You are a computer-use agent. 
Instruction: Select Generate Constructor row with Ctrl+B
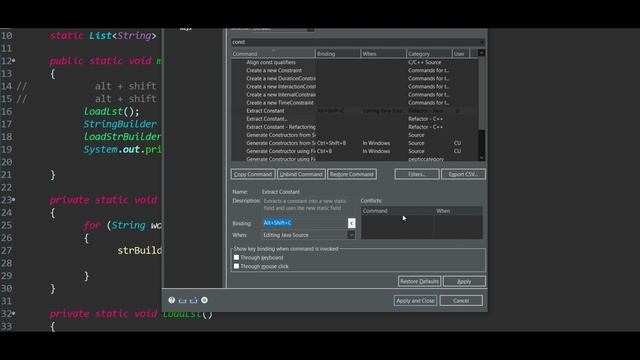pyautogui.click(x=354, y=151)
